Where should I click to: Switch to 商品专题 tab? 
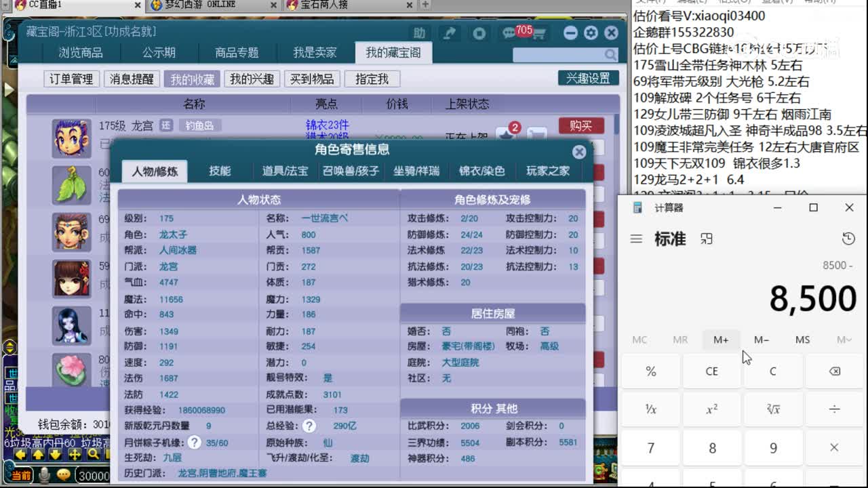237,52
